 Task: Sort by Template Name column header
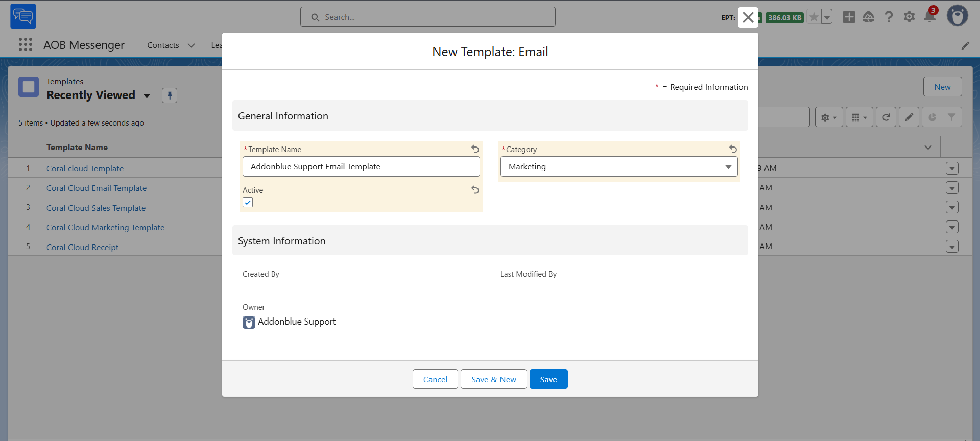[77, 147]
